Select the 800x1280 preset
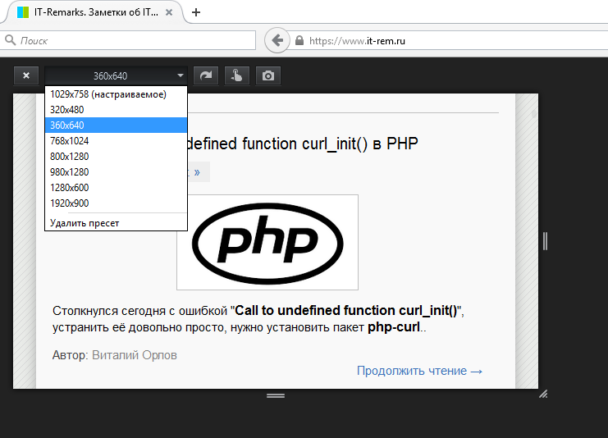Viewport: 608px width, 438px height. pyautogui.click(x=116, y=157)
